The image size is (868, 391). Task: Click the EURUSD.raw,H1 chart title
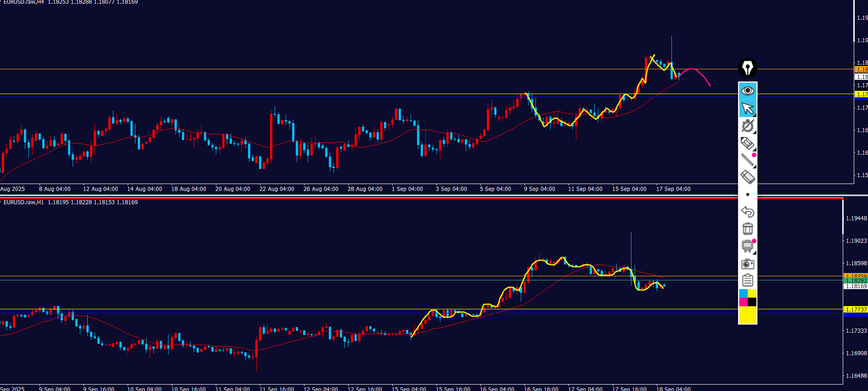pyautogui.click(x=23, y=202)
